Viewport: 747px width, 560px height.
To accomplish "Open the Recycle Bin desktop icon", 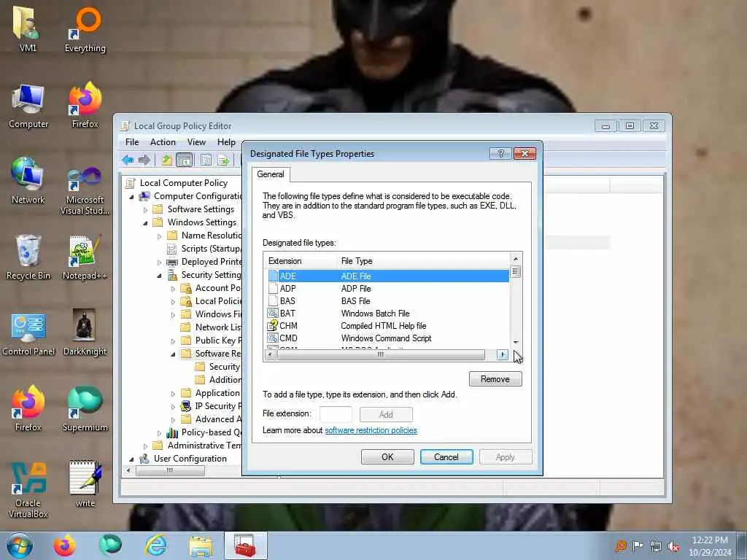I will (x=28, y=257).
